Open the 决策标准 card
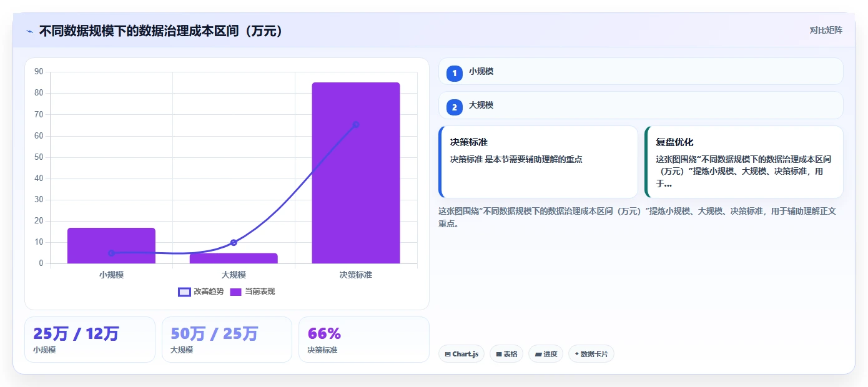 pos(538,162)
